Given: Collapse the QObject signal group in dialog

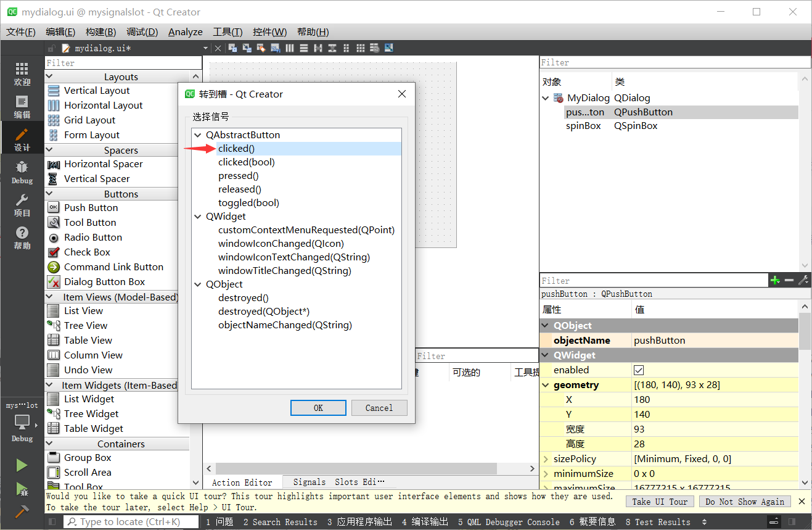Looking at the screenshot, I should (x=198, y=284).
